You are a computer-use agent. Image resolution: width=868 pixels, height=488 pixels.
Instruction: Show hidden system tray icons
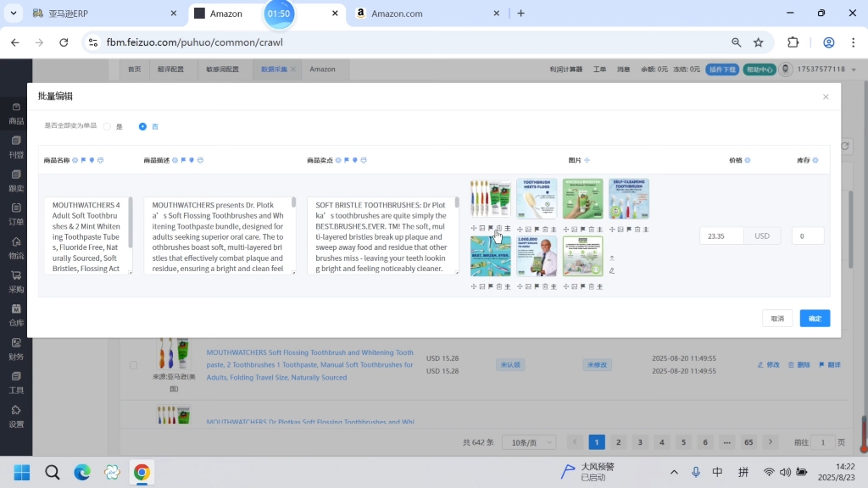pos(674,472)
